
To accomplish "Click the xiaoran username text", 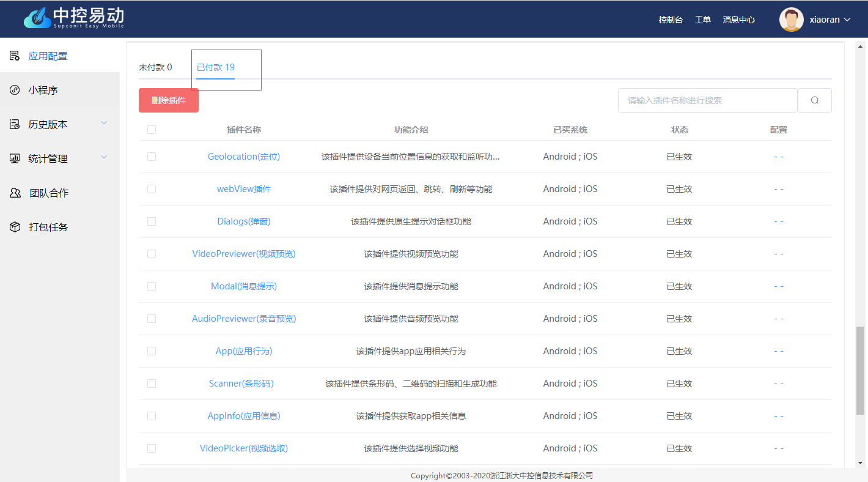I will [825, 20].
